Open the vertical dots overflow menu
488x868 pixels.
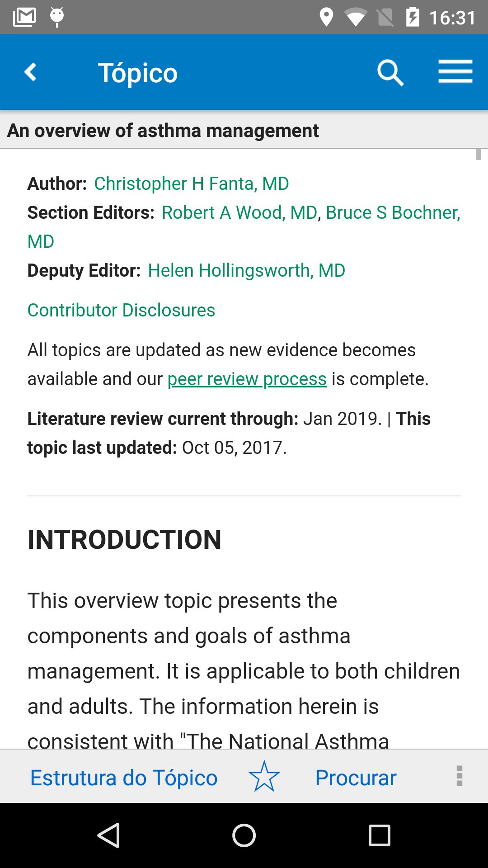tap(460, 776)
